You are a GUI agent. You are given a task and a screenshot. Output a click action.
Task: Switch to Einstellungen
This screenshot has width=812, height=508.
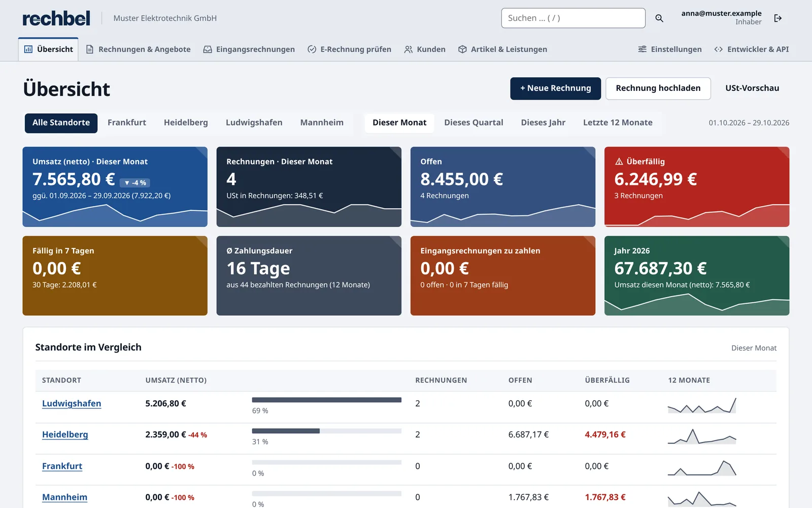pyautogui.click(x=670, y=49)
